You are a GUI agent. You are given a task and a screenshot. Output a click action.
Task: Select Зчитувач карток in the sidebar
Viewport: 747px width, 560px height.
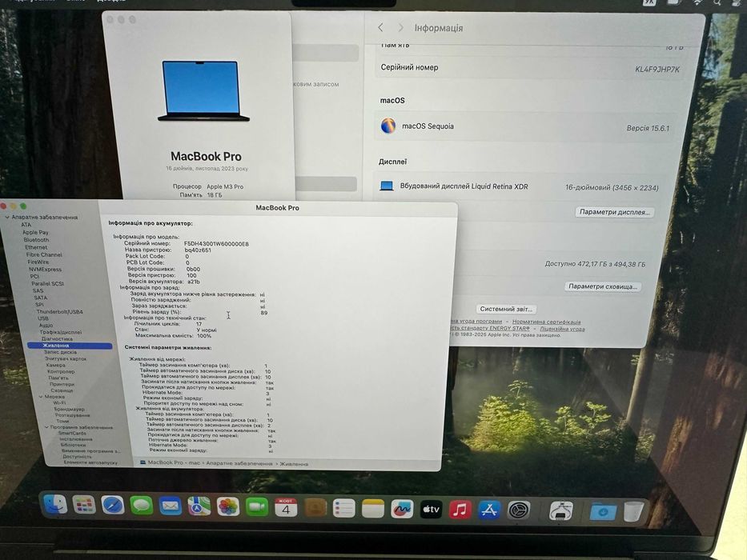(66, 358)
